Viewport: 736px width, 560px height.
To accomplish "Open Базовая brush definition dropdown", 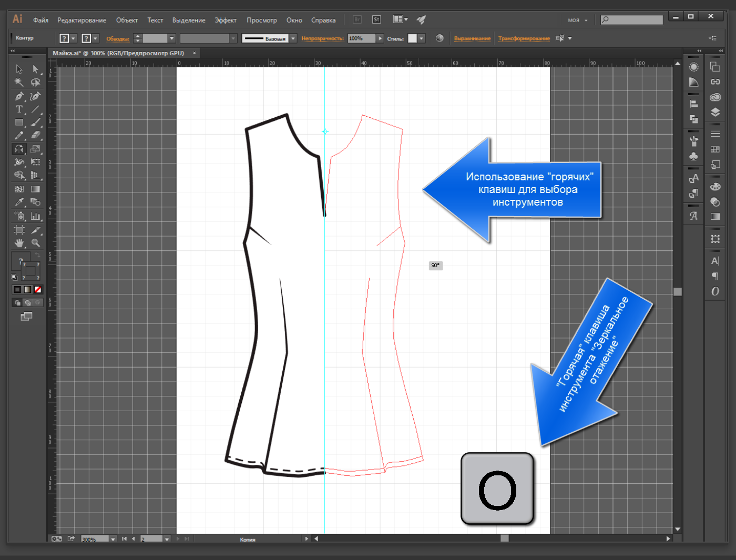I will pos(293,38).
